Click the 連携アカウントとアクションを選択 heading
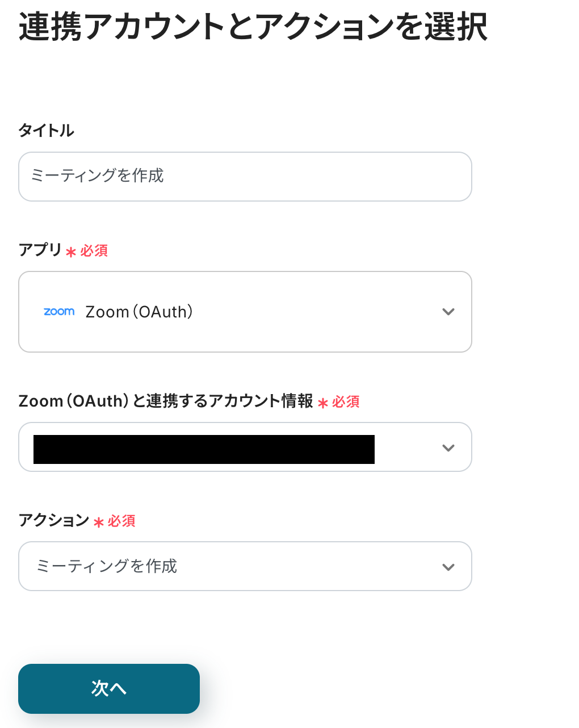Screen dimensions: 579x728 point(253,27)
